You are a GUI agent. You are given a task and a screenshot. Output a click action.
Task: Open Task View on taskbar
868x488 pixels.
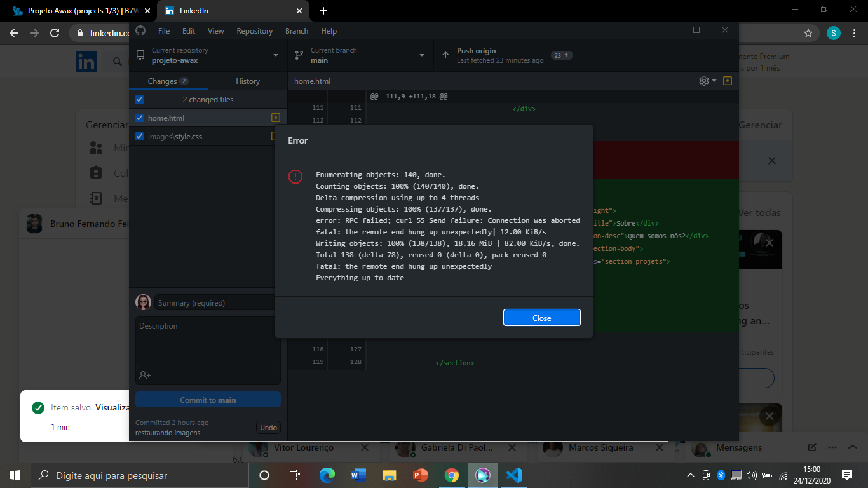point(295,475)
